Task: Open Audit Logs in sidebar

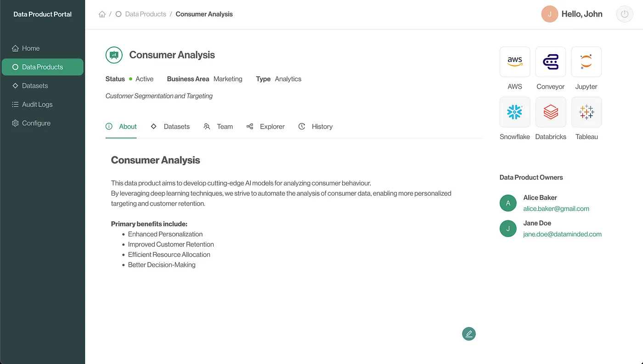Action: click(37, 105)
